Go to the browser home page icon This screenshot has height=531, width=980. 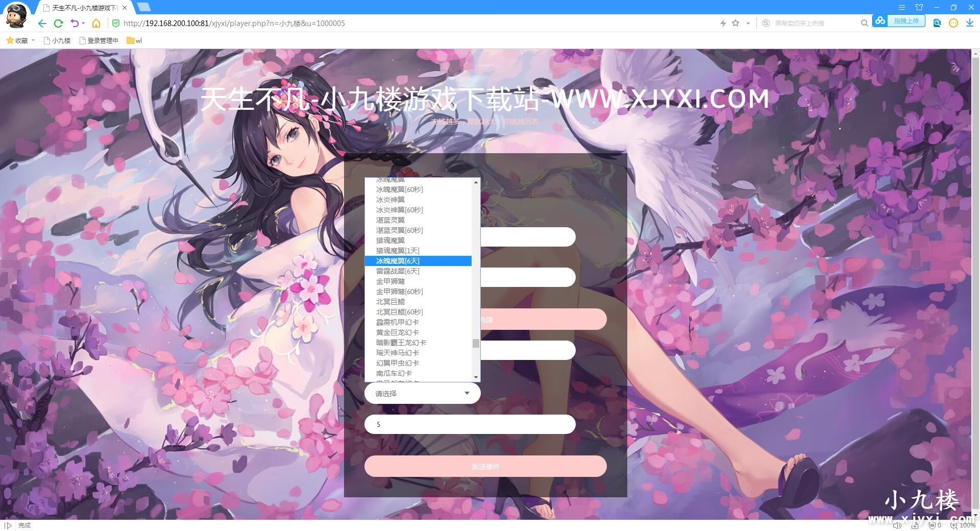(x=96, y=23)
